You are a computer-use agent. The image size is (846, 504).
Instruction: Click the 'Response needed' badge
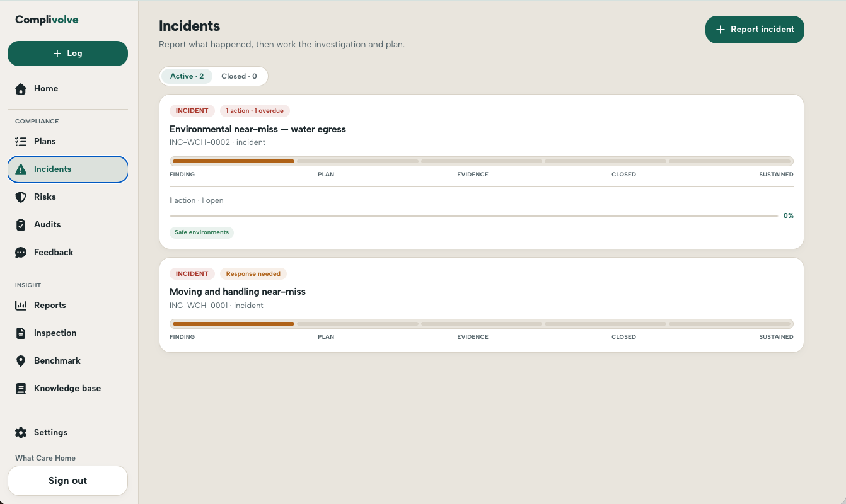253,274
